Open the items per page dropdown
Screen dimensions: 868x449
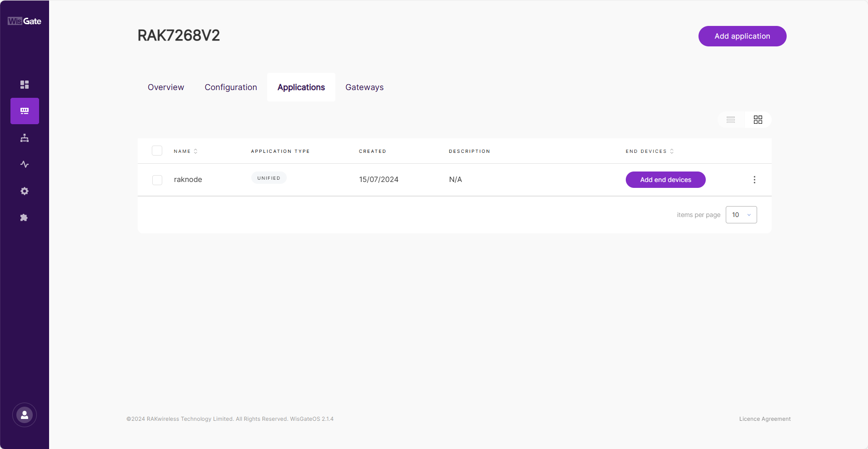point(741,215)
